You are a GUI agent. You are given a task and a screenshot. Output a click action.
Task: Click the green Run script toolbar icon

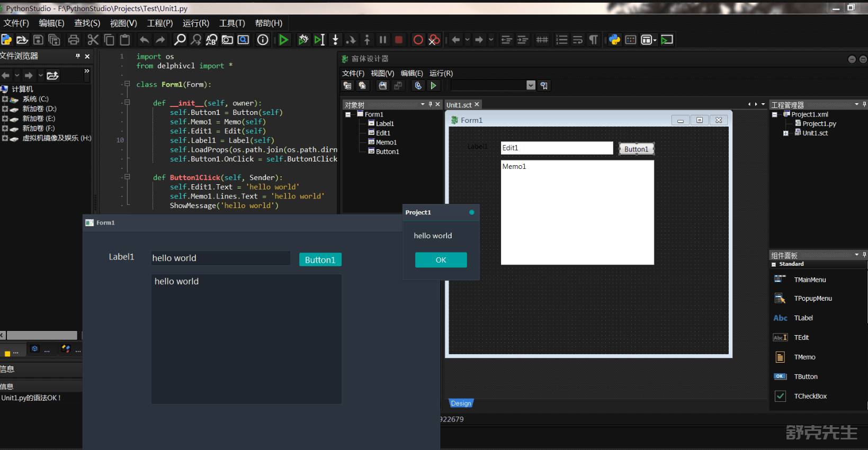(284, 40)
